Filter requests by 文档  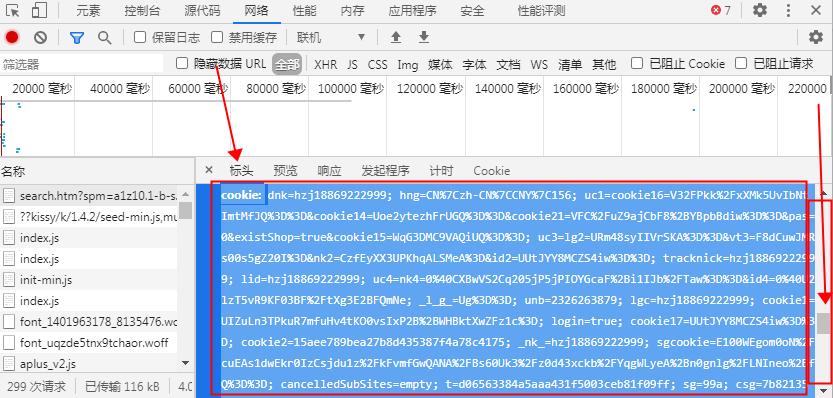click(508, 65)
